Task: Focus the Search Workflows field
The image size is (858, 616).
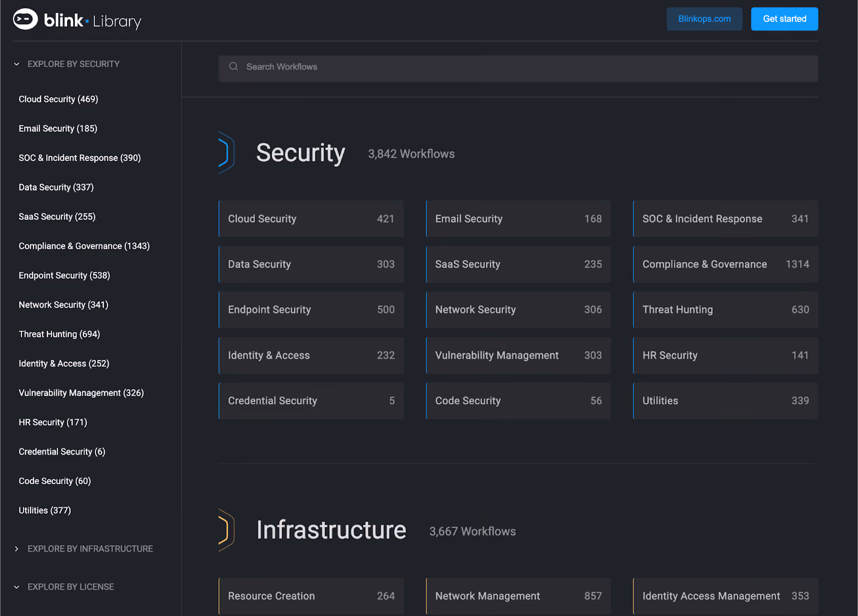Action: coord(519,69)
